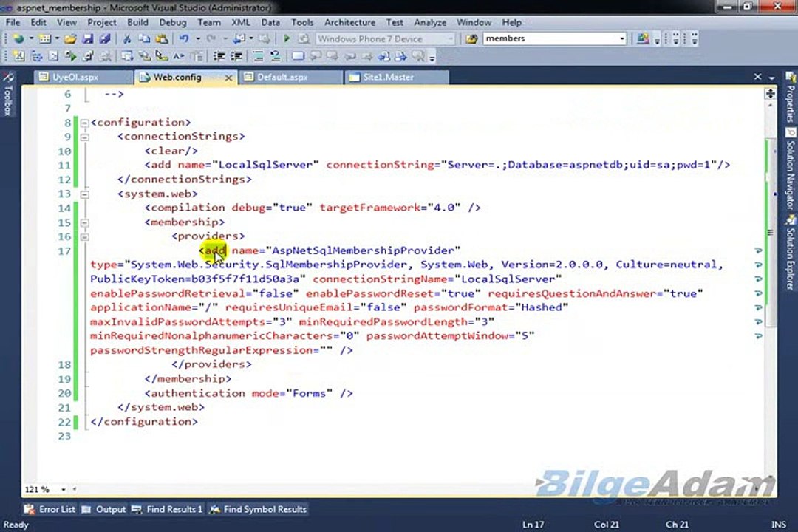
Task: Click the Decrease Indent icon
Action: point(219,56)
